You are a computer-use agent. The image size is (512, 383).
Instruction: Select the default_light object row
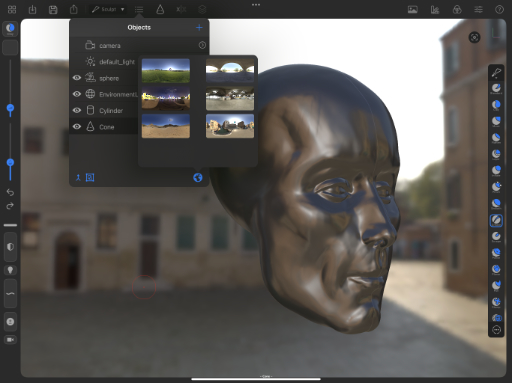click(x=104, y=62)
